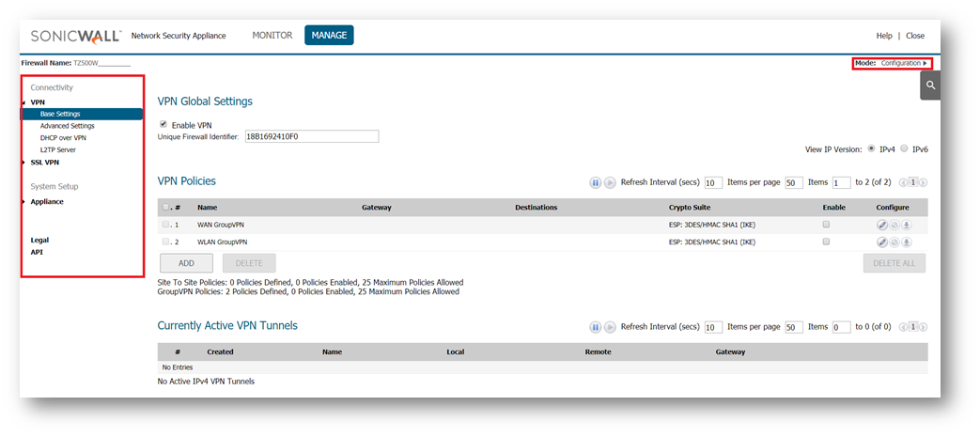Click the DELETE policy button
980x437 pixels.
pos(249,263)
